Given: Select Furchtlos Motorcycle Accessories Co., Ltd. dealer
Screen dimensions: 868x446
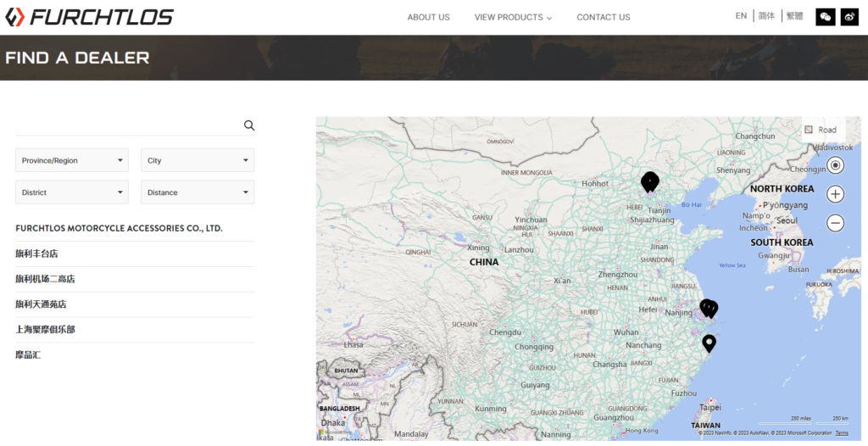Looking at the screenshot, I should pos(119,228).
